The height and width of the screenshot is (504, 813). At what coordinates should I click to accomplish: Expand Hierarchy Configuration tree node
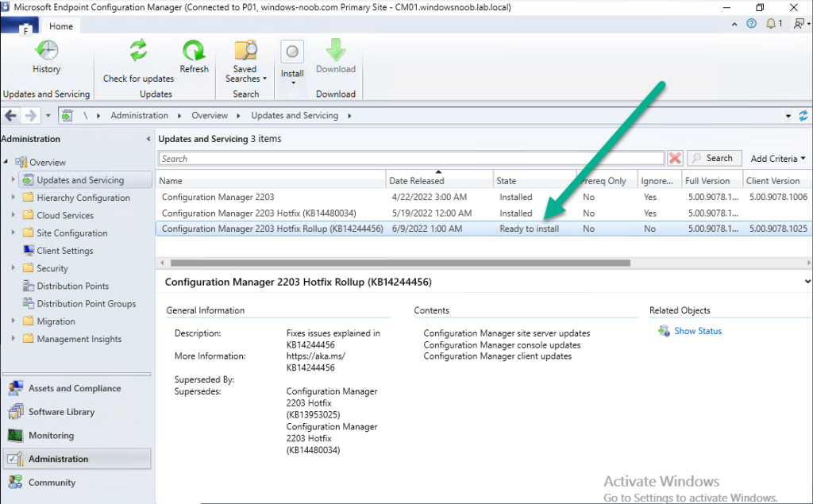[x=13, y=197]
